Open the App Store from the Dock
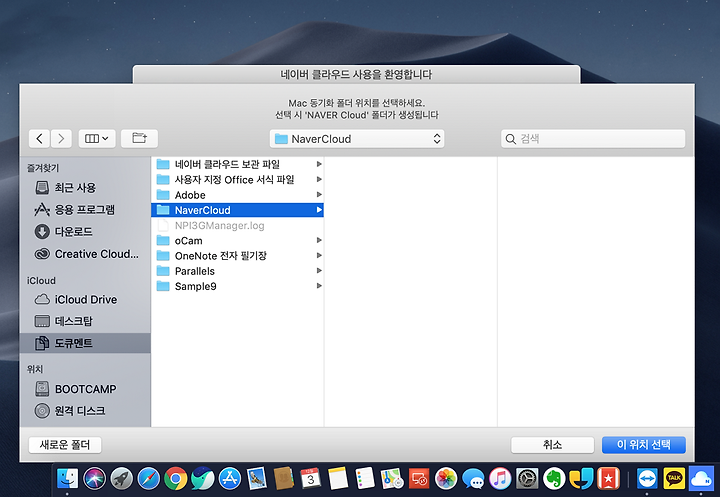This screenshot has width=720, height=497. (x=230, y=479)
